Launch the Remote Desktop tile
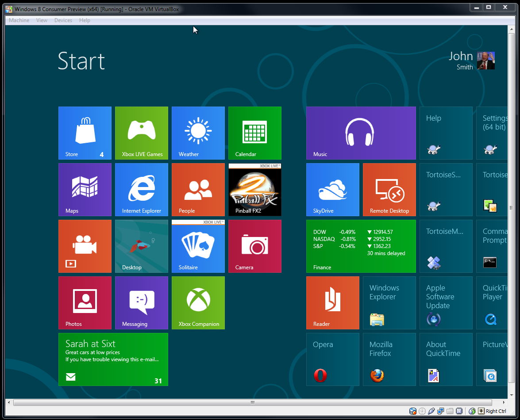The width and height of the screenshot is (520, 420). point(389,190)
